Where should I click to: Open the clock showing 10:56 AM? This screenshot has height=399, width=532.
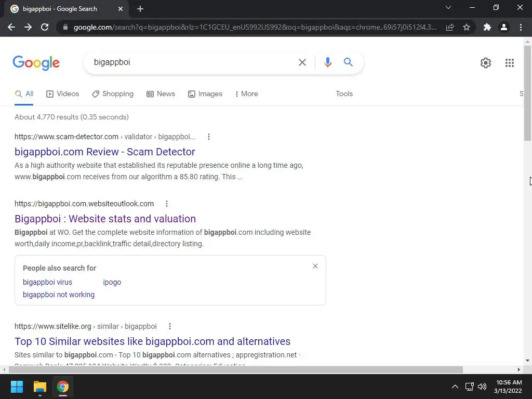508,387
